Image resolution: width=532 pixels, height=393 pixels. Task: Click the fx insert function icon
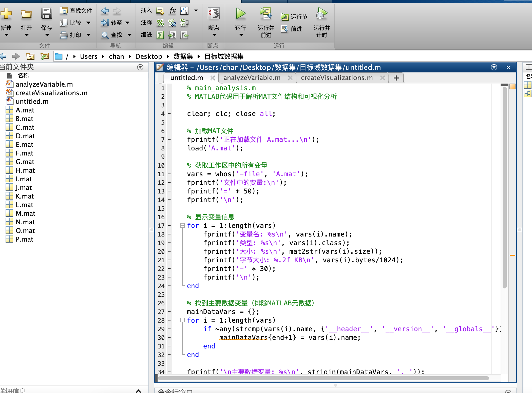(172, 11)
